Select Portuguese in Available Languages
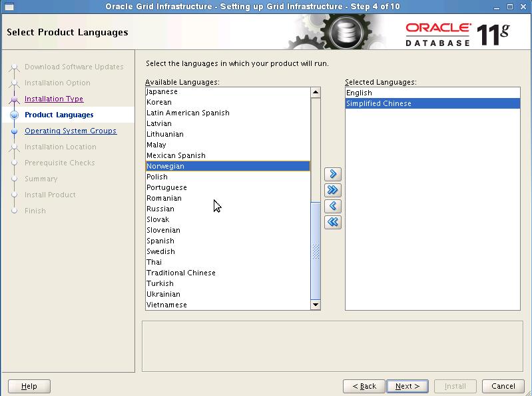The height and width of the screenshot is (396, 532). click(x=228, y=187)
